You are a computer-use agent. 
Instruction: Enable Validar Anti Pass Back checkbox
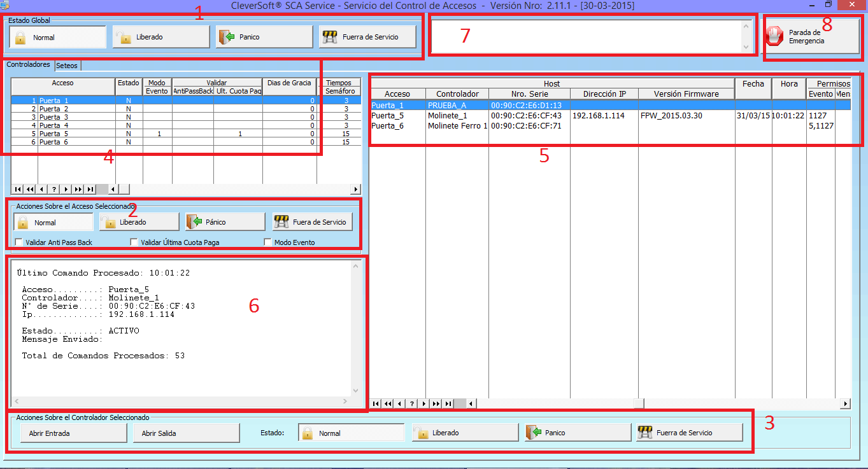18,242
